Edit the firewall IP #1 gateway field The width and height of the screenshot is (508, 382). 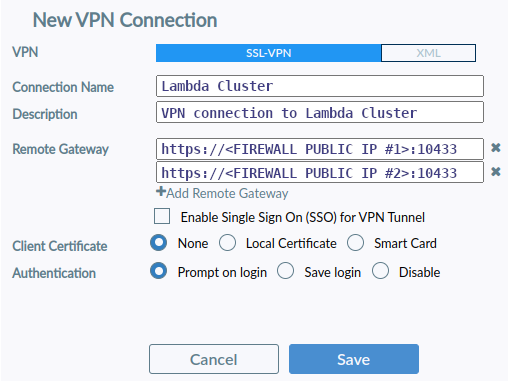click(320, 149)
